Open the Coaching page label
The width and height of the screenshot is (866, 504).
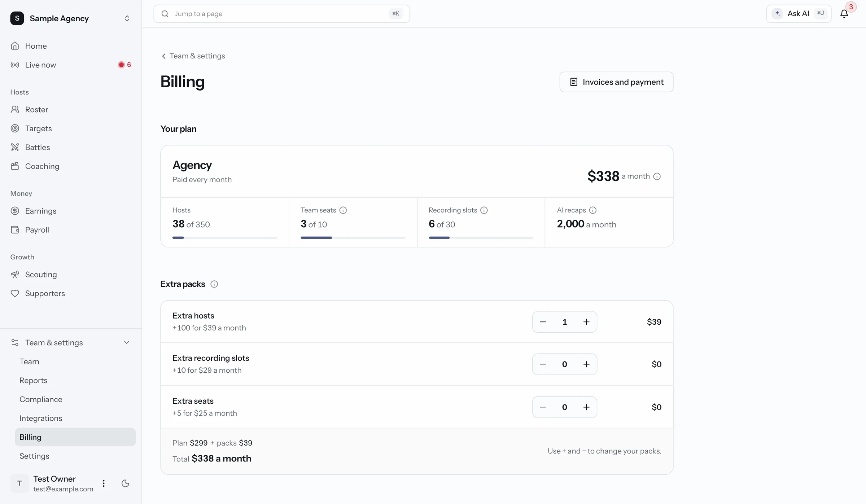pos(42,166)
